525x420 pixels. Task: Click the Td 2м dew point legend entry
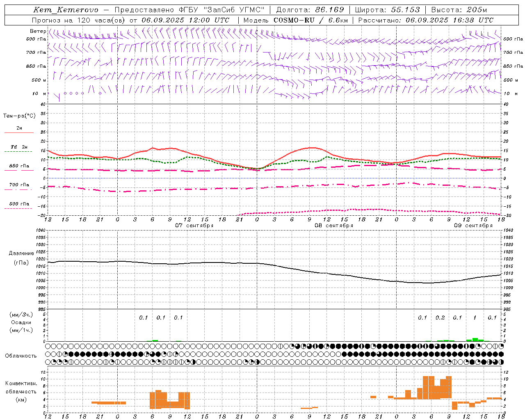[19, 147]
